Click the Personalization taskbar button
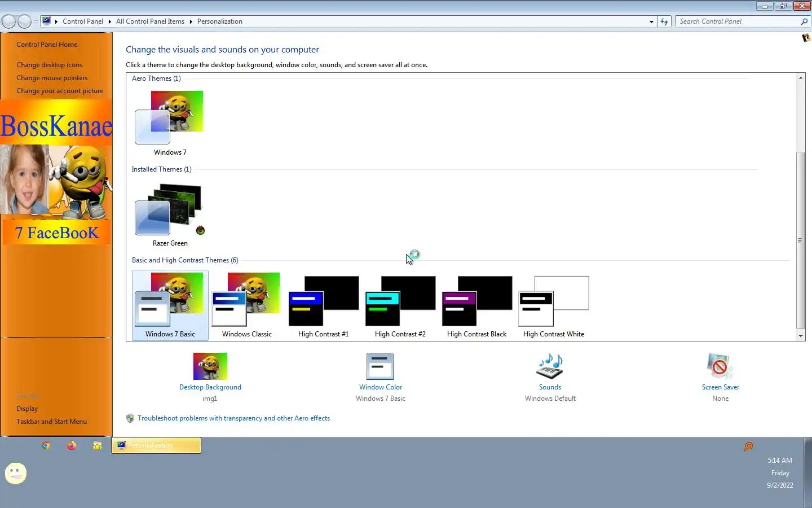Viewport: 812px width, 508px height. [x=156, y=445]
